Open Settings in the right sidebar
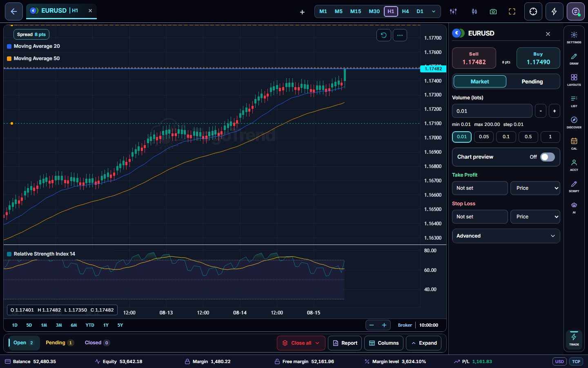Image resolution: width=588 pixels, height=368 pixels. pos(574,37)
